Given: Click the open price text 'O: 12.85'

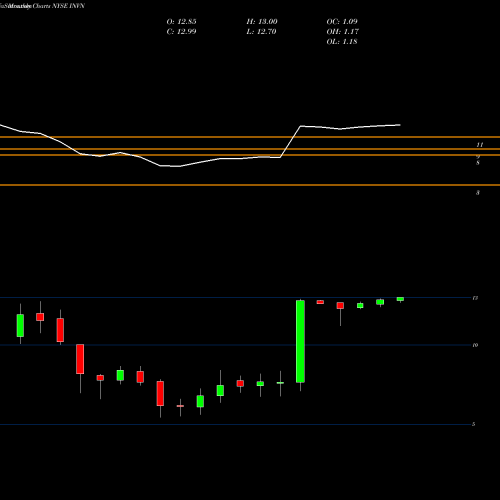Looking at the screenshot, I should [181, 22].
